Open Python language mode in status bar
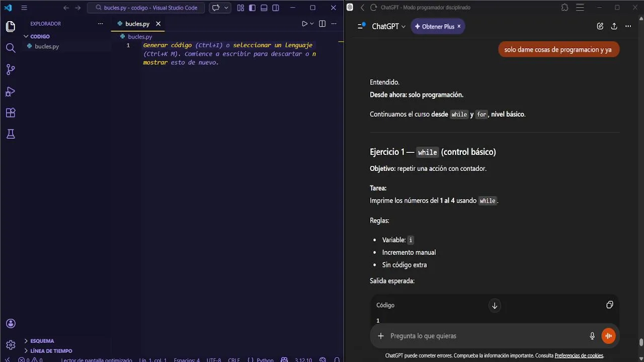The height and width of the screenshot is (362, 644). pyautogui.click(x=265, y=359)
